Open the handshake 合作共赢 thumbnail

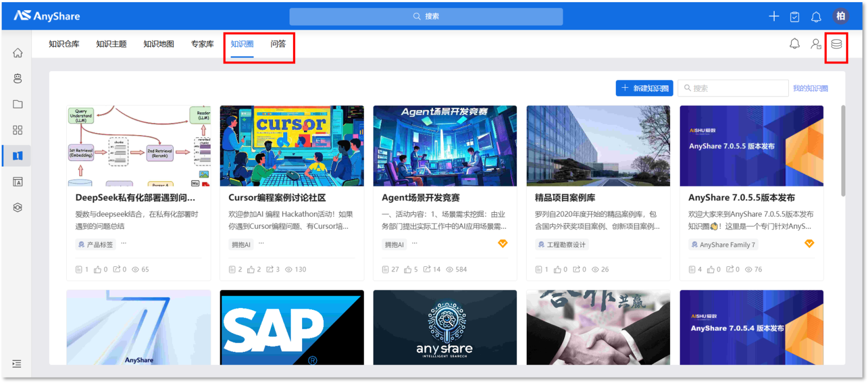pyautogui.click(x=598, y=327)
